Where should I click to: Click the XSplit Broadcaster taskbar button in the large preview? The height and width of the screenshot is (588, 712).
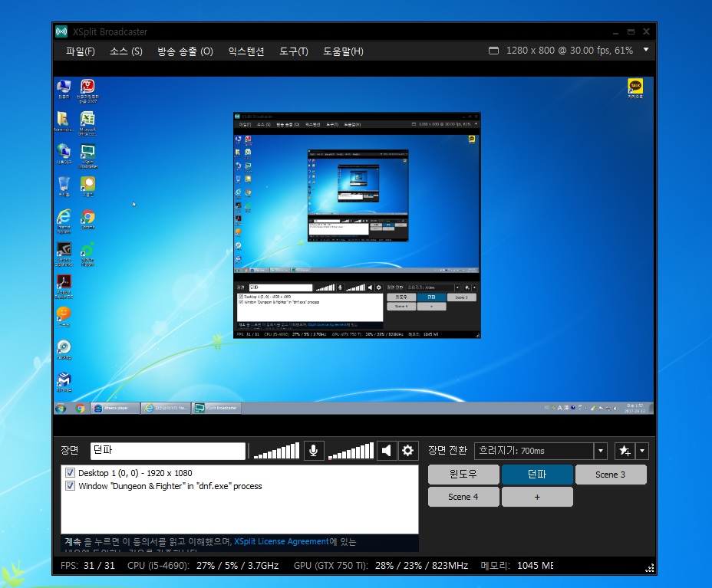point(216,409)
